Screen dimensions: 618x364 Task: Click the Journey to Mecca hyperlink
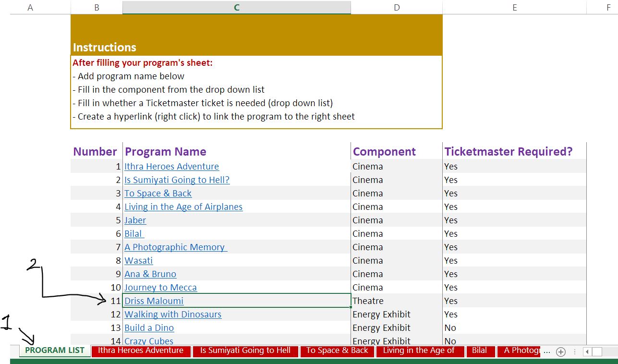click(160, 288)
